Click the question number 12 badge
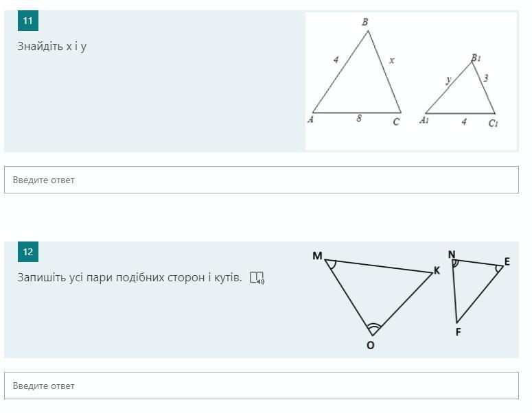The height and width of the screenshot is (413, 532). (28, 252)
